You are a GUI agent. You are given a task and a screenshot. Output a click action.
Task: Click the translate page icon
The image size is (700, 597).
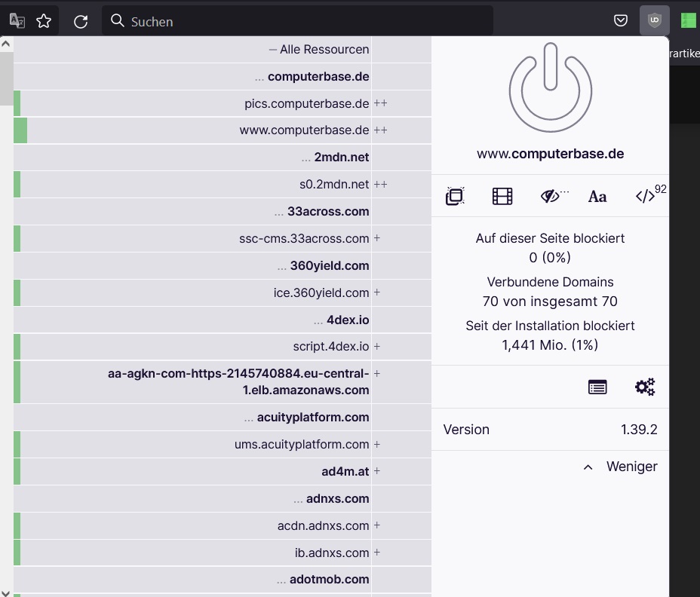click(17, 20)
